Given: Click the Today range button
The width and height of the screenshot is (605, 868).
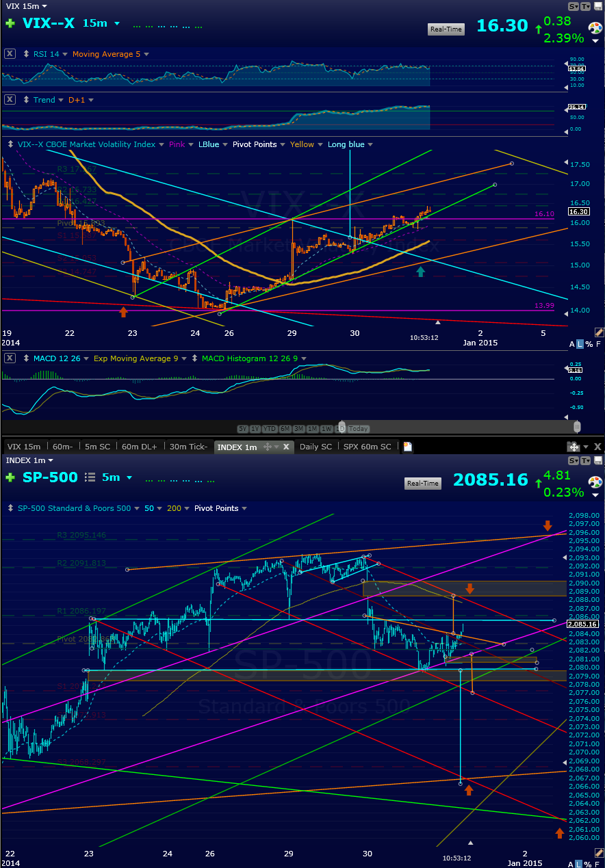Looking at the screenshot, I should click(358, 429).
